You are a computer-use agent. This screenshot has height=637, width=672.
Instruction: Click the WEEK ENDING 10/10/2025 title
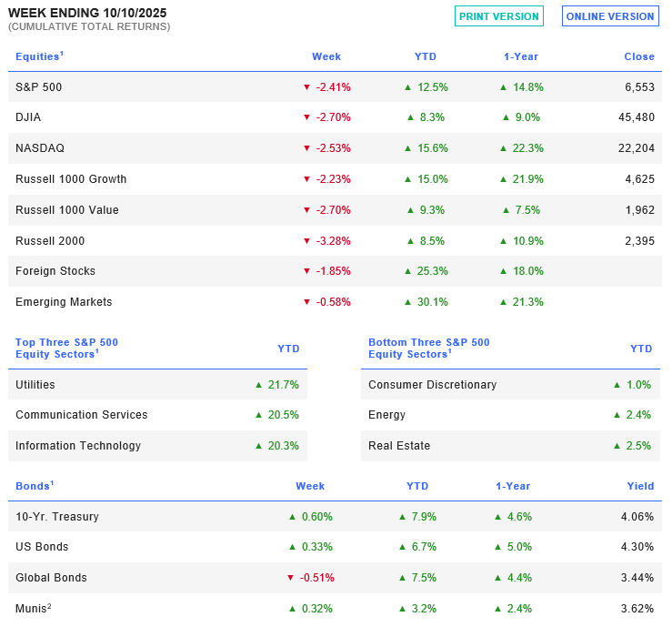pyautogui.click(x=87, y=13)
